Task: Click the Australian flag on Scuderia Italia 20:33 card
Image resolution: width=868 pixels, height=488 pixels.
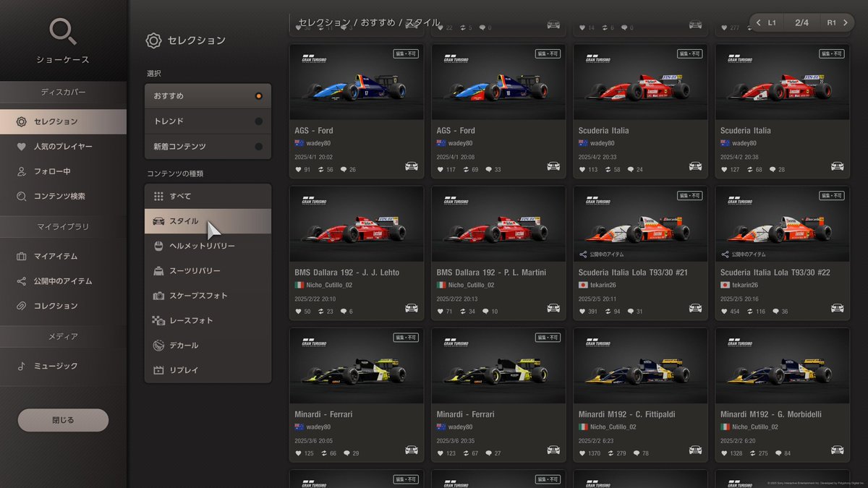Action: pyautogui.click(x=582, y=143)
